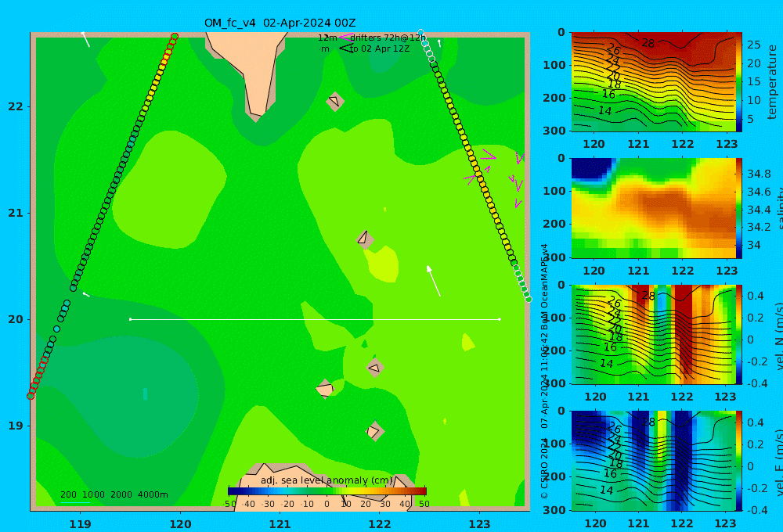This screenshot has height=532, width=783.
Task: Click the white transect line at 20N
Action: tap(315, 319)
